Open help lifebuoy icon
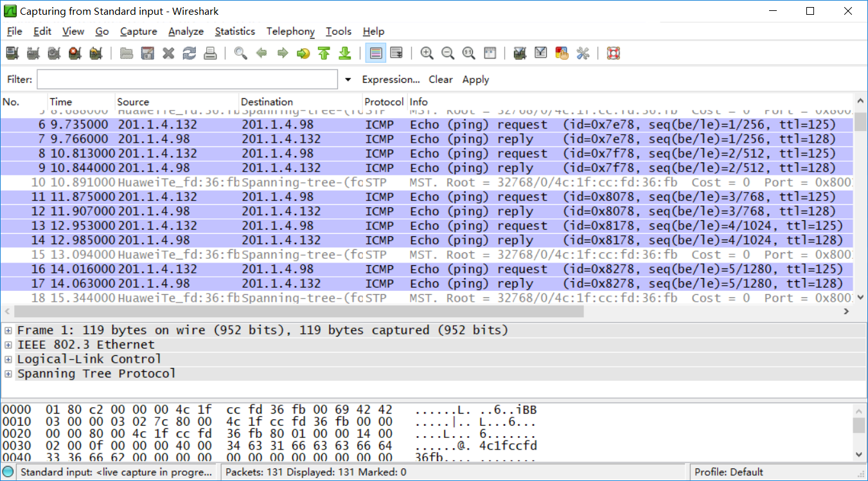This screenshot has width=868, height=481. (614, 53)
